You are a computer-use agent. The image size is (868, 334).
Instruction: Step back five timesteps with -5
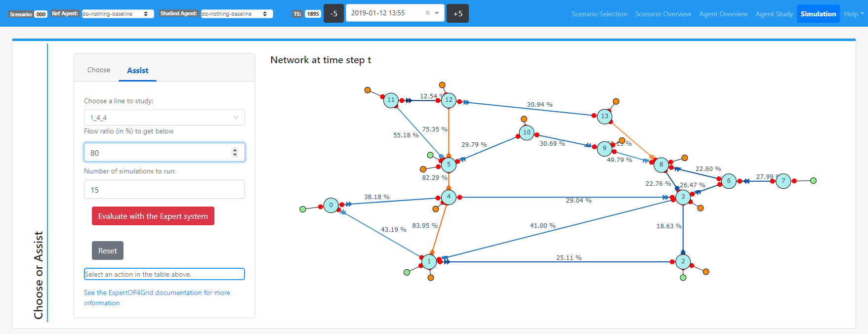pyautogui.click(x=333, y=13)
